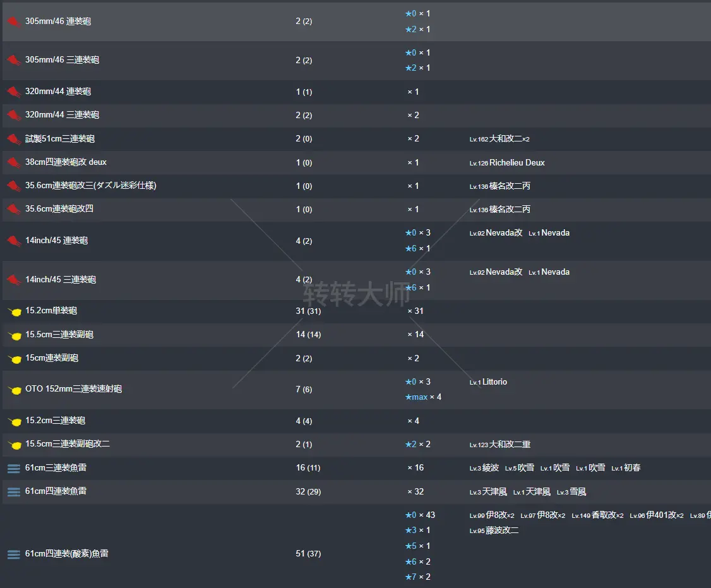Click the torpedo icon beside 61cm三連装魚雷
711x588 pixels.
tap(14, 468)
